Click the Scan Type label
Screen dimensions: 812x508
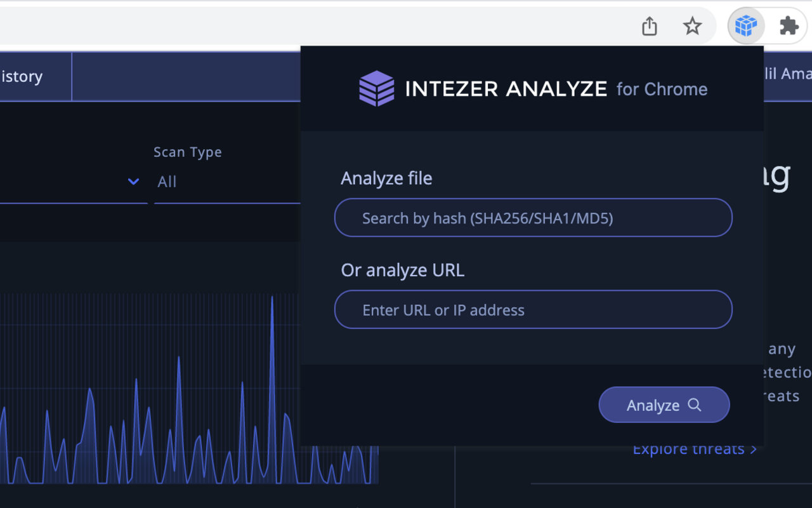(x=188, y=152)
